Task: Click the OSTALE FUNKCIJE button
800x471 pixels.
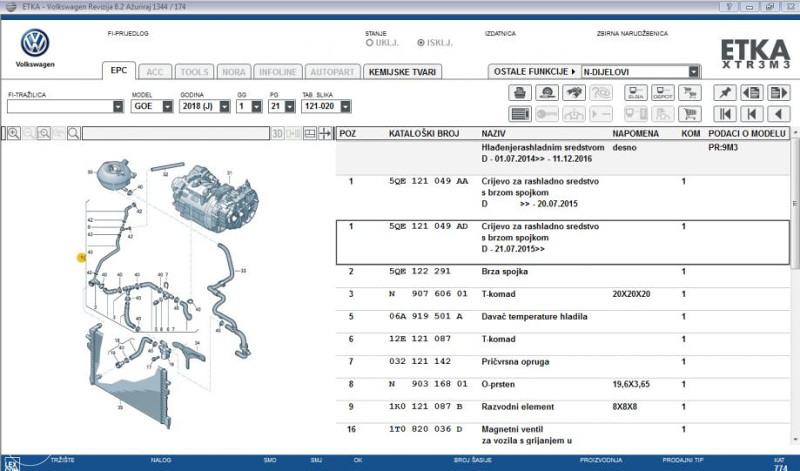Action: pyautogui.click(x=534, y=72)
